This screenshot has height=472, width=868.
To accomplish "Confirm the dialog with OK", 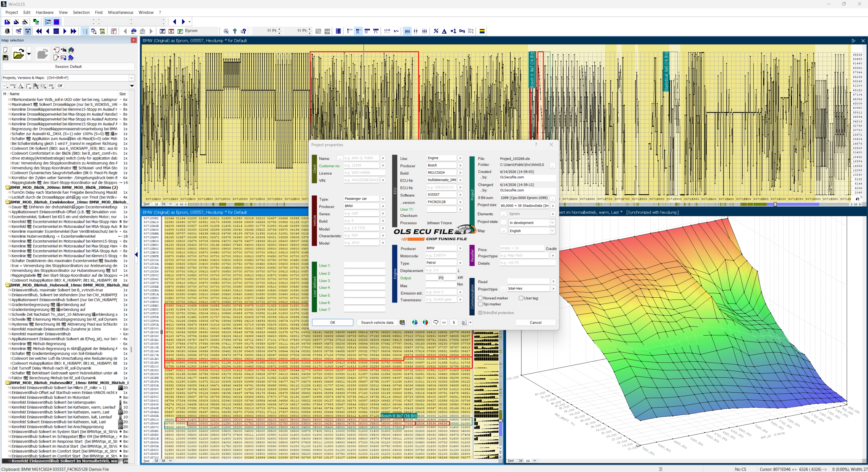I will coord(333,322).
